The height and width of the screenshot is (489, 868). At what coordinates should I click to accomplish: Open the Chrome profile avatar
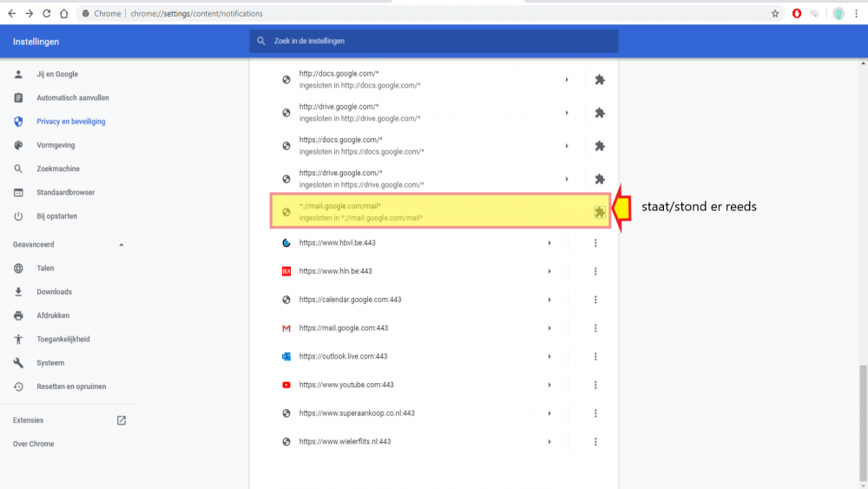click(838, 14)
